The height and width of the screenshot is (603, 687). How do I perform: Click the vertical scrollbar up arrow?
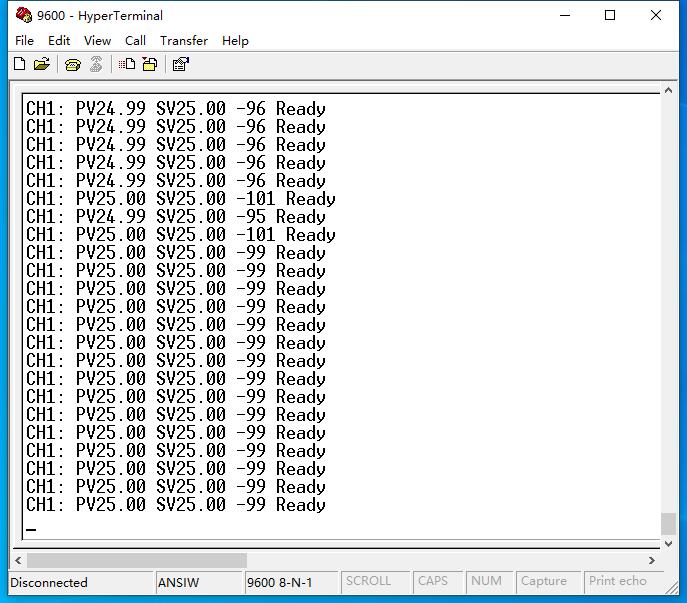668,90
